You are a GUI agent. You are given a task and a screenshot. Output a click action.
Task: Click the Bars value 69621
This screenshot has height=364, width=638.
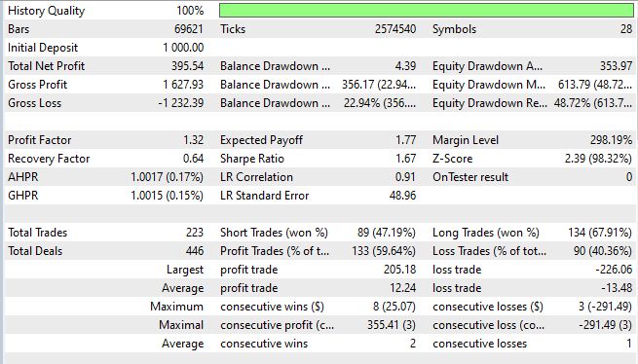click(x=188, y=29)
